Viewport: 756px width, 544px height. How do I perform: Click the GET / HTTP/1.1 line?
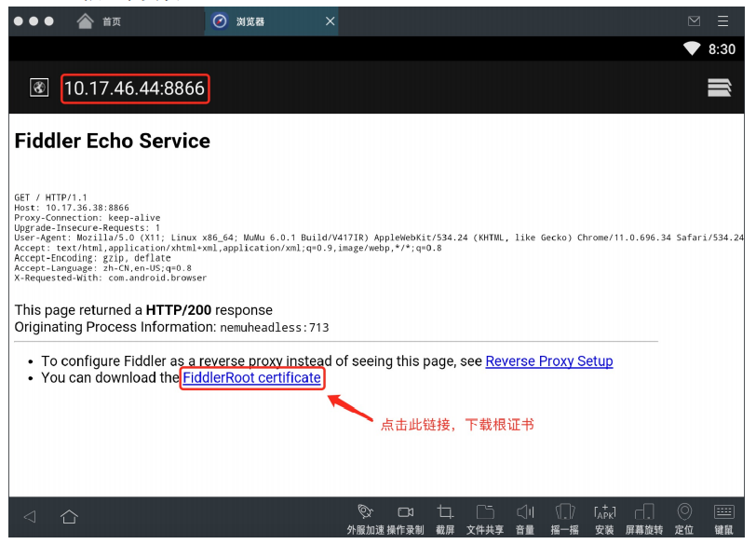point(50,197)
